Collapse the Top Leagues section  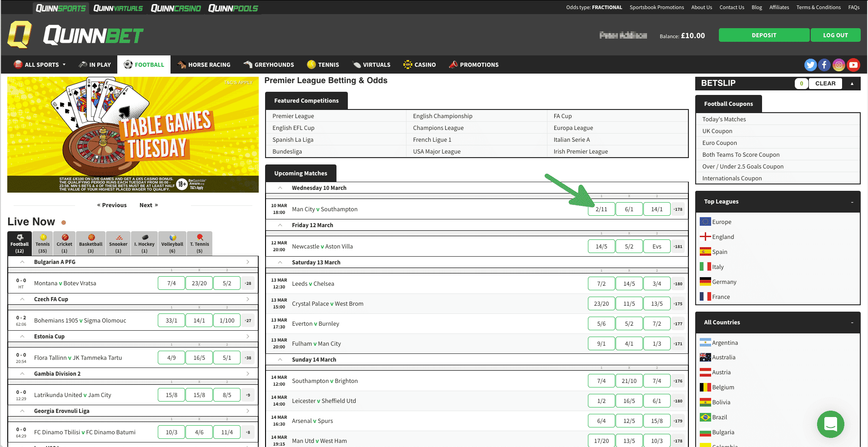[x=852, y=202]
